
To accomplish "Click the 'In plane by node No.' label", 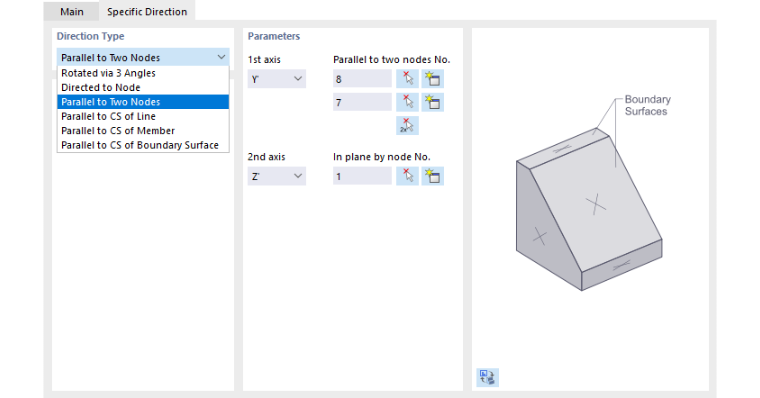I will point(381,157).
